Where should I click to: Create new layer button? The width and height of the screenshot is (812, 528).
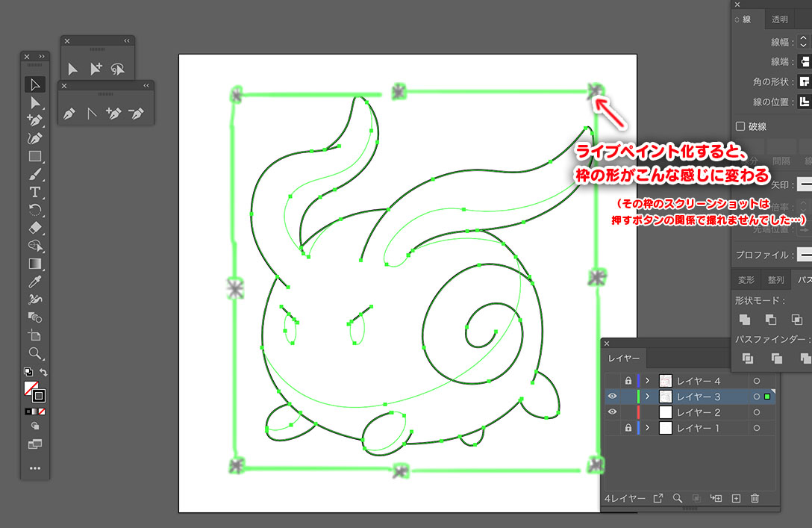736,498
